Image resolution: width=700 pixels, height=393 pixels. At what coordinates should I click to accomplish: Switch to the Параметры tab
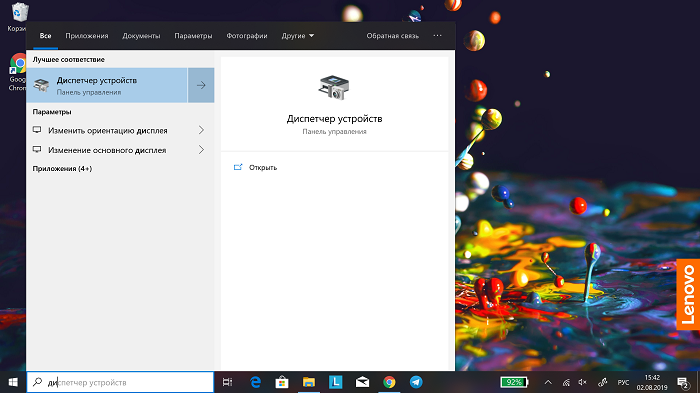coord(193,36)
